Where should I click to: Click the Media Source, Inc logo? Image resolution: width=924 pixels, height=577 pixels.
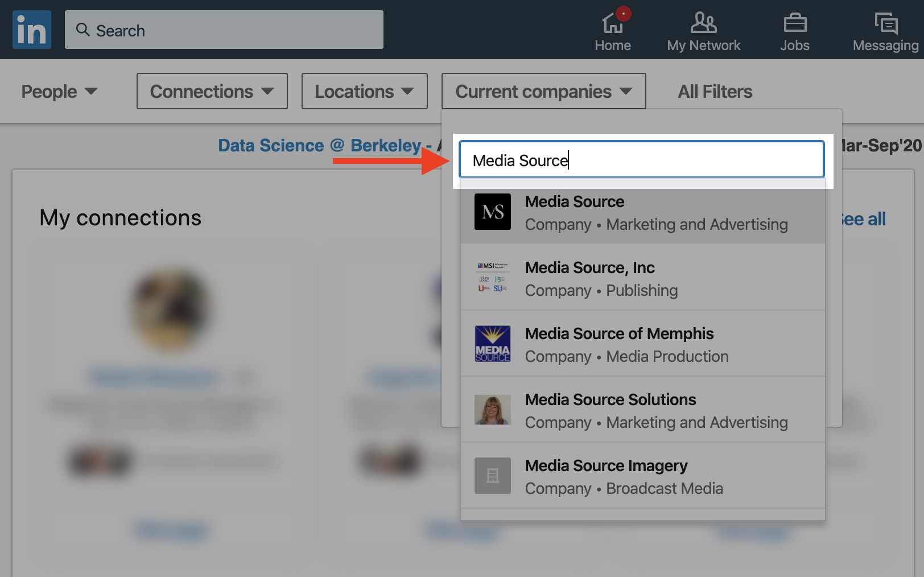pyautogui.click(x=493, y=278)
